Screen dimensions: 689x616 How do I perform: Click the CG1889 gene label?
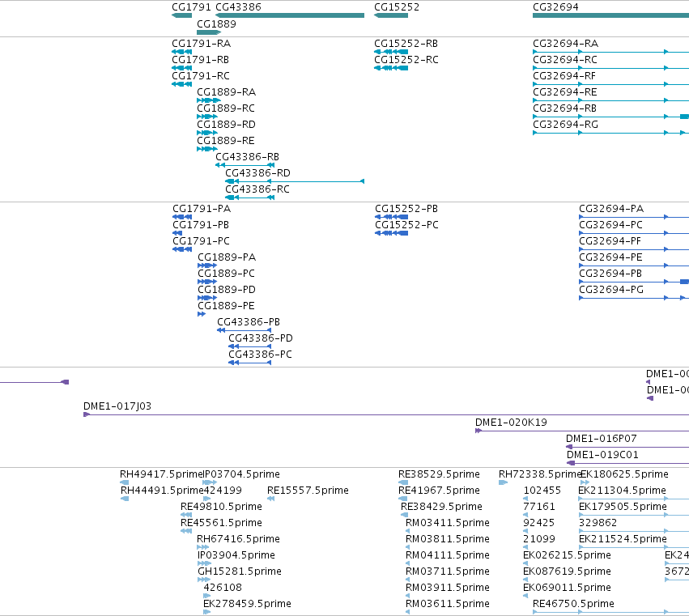(x=216, y=24)
